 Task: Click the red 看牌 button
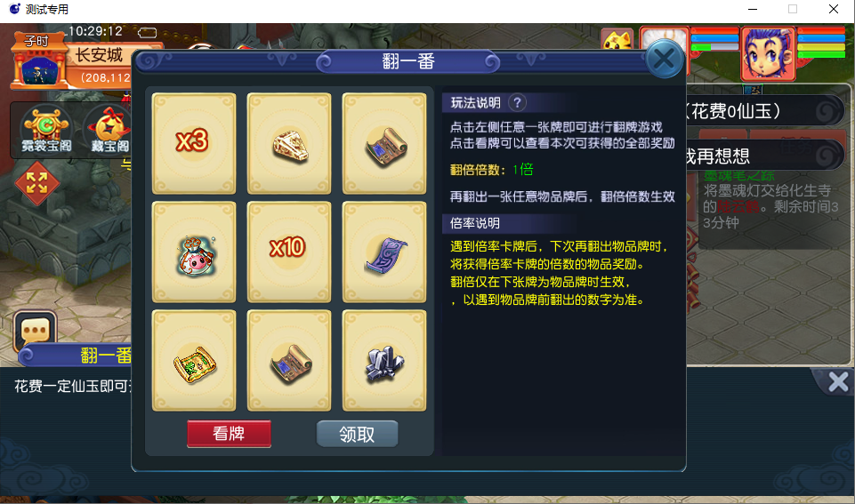[229, 434]
